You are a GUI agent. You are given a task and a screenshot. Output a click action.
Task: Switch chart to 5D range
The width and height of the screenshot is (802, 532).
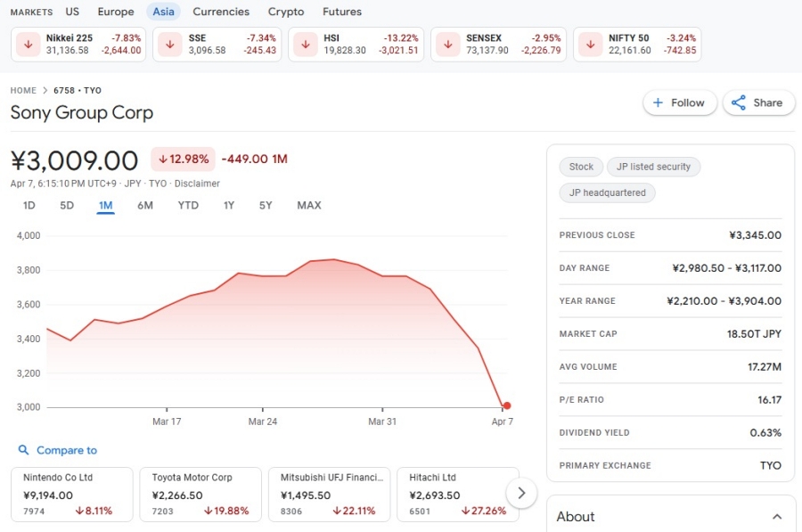tap(67, 205)
